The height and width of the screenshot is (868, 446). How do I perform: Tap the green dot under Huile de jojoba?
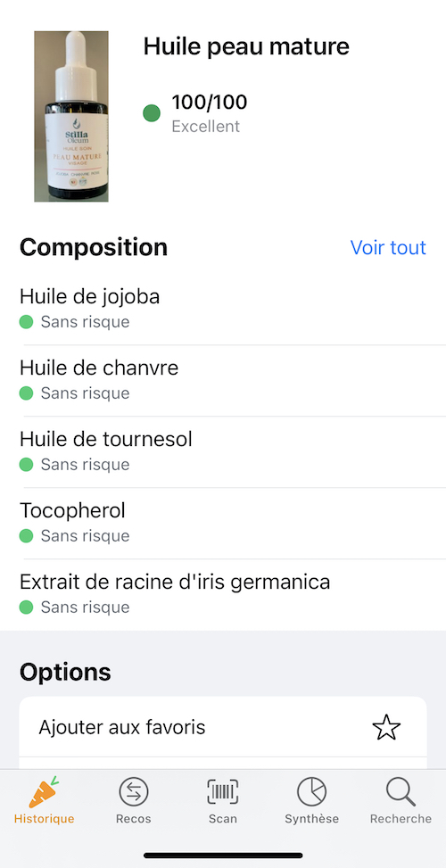coord(26,322)
